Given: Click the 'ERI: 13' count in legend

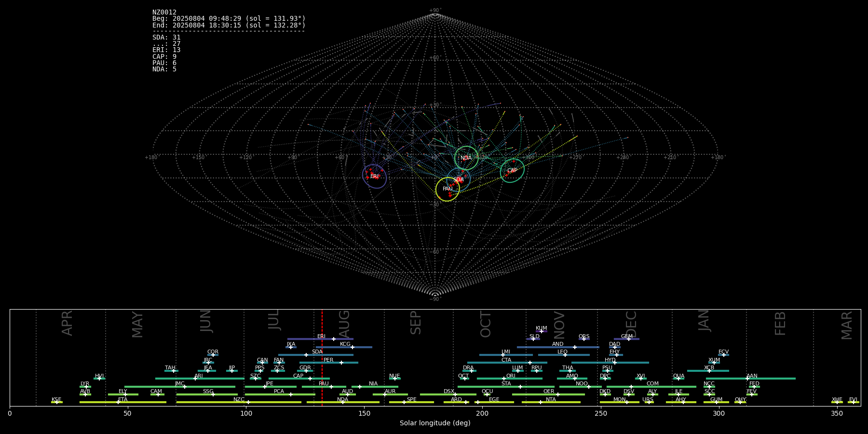Looking at the screenshot, I should pos(166,50).
